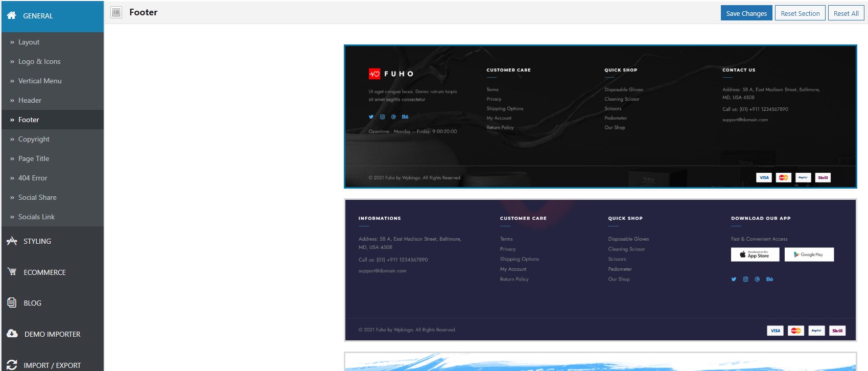Click the Demo Importer cloud icon
Image resolution: width=868 pixels, height=371 pixels.
coord(12,334)
